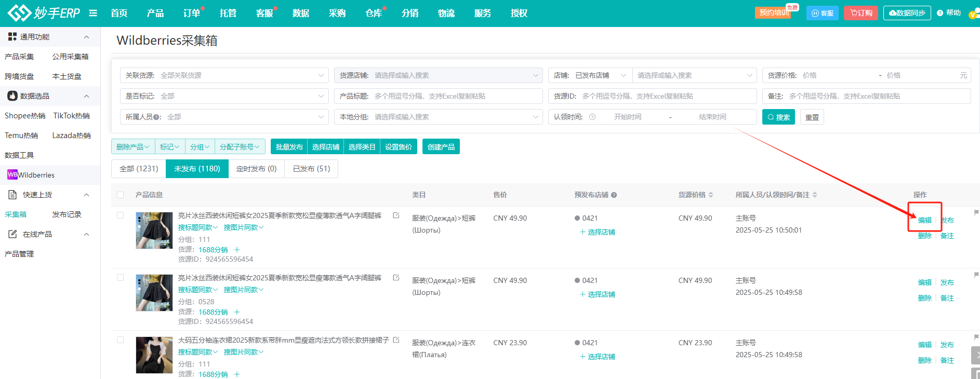Open the 是否标记 dropdown
The width and height of the screenshot is (980, 379).
pos(224,96)
